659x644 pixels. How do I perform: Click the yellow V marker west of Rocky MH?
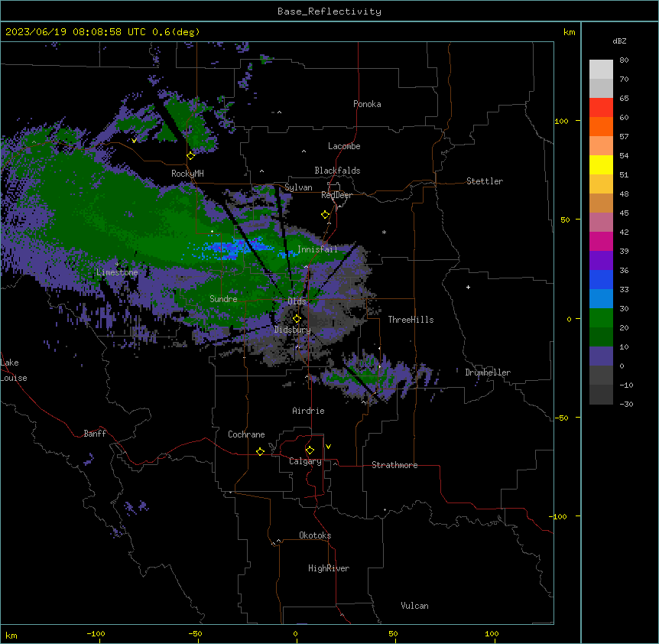[x=134, y=141]
